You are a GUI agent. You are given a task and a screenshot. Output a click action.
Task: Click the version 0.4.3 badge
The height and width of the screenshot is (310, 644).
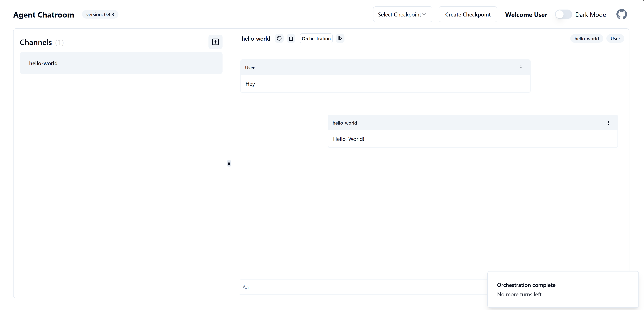(100, 15)
